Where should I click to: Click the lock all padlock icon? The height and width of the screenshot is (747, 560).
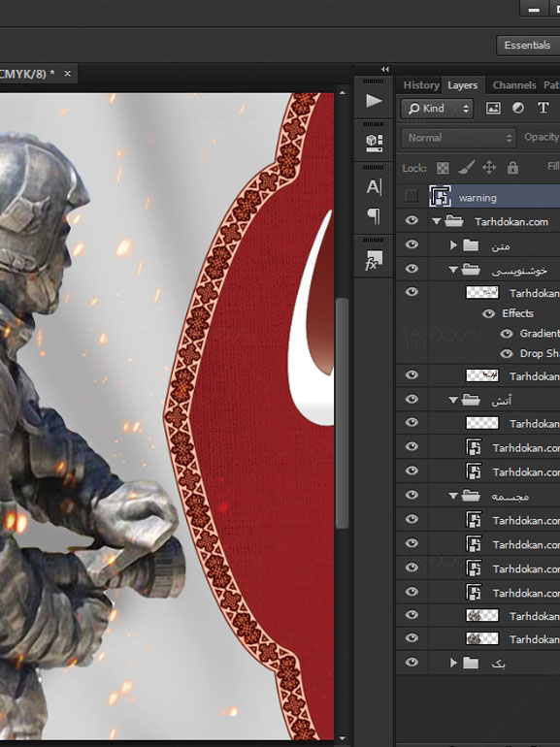[512, 168]
